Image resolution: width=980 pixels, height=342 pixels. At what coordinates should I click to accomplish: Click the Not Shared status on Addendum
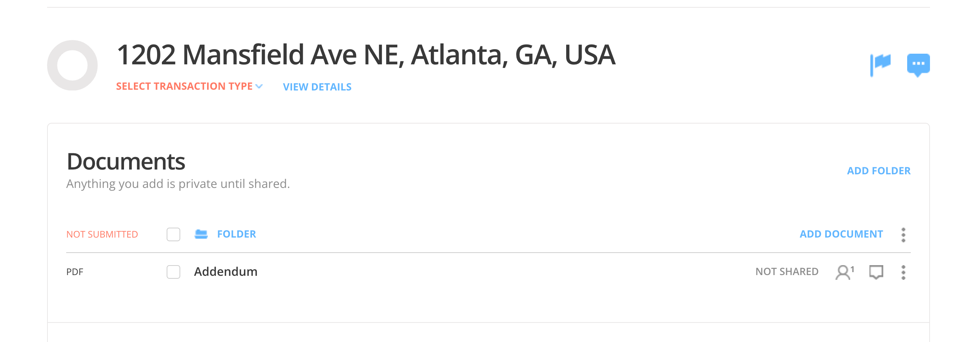point(787,272)
